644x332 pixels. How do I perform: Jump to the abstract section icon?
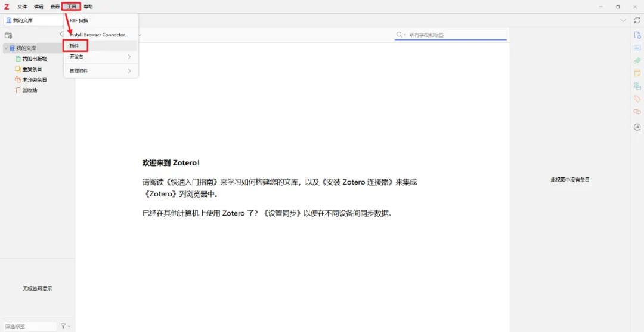coord(637,48)
